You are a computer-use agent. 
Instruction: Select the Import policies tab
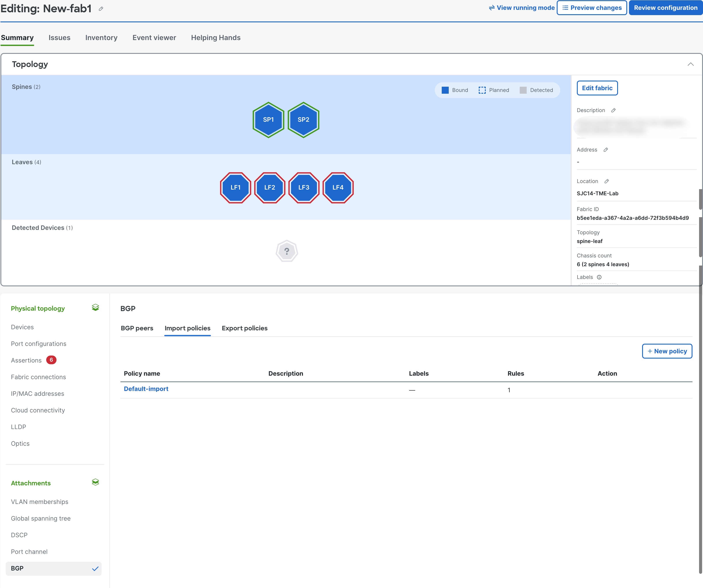[187, 328]
